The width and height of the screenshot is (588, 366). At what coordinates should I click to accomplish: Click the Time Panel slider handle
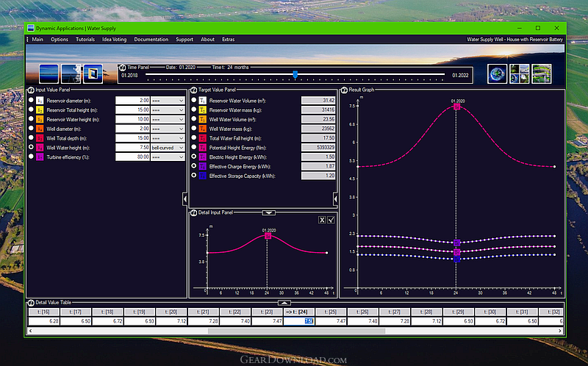[x=295, y=74]
